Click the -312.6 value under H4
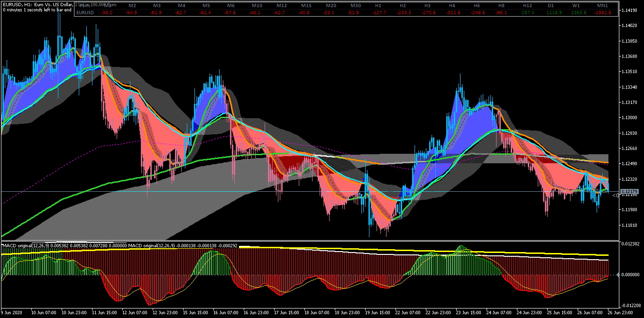 (x=453, y=13)
